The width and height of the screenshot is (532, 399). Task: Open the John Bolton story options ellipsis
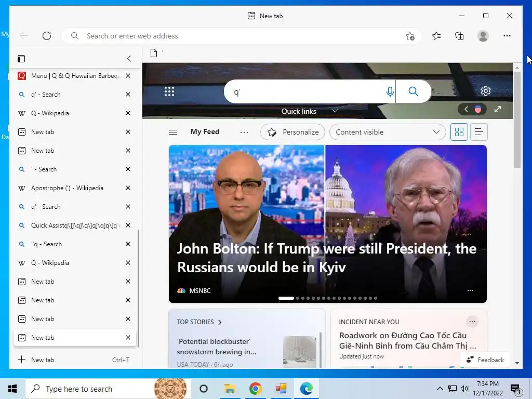(470, 290)
